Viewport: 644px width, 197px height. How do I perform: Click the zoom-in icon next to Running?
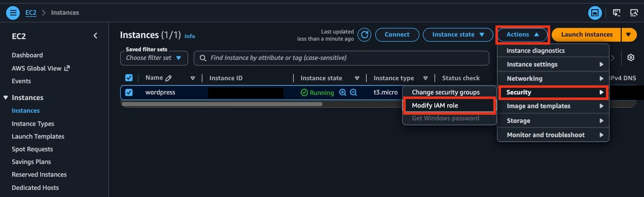pyautogui.click(x=343, y=92)
